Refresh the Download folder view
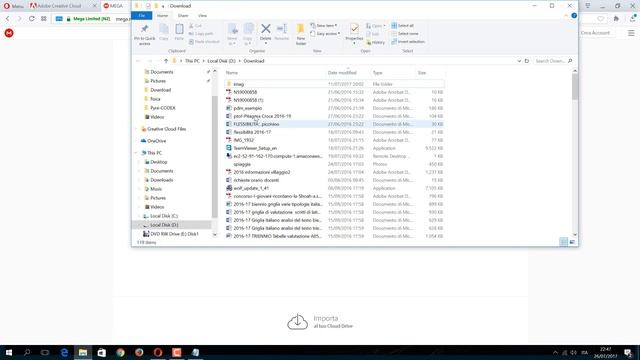 pos(527,61)
